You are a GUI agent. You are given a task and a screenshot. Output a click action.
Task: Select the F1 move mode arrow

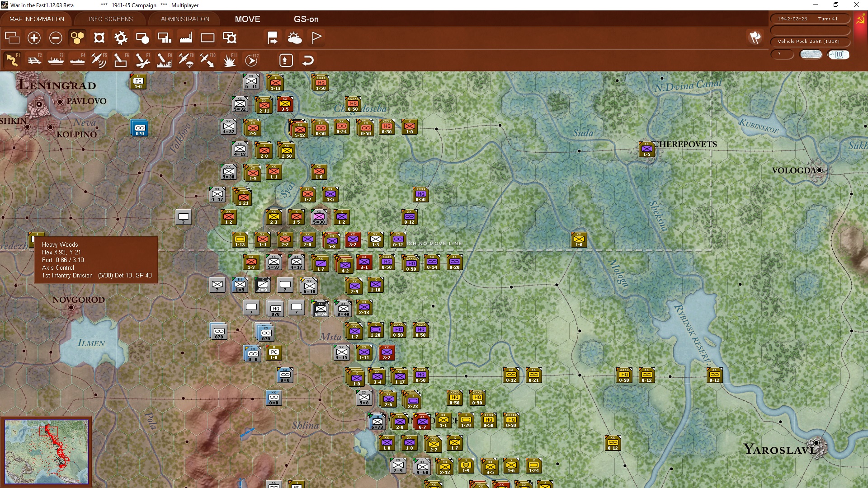click(x=12, y=60)
